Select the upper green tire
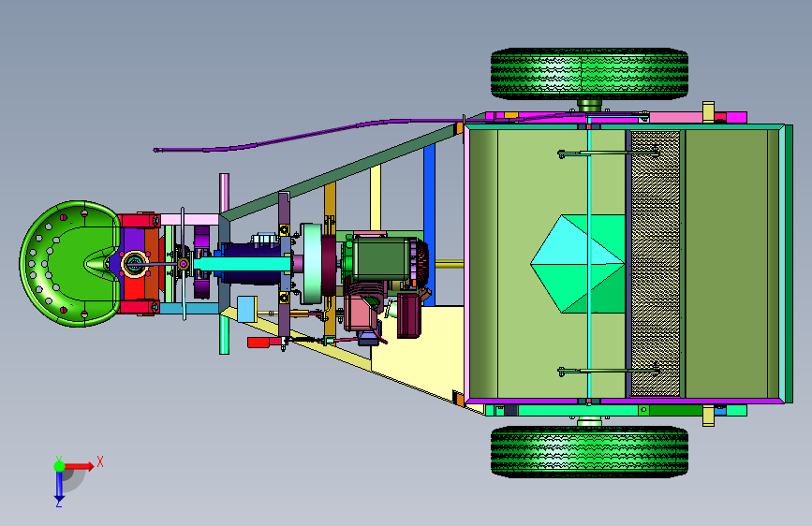The height and width of the screenshot is (526, 812). click(589, 74)
